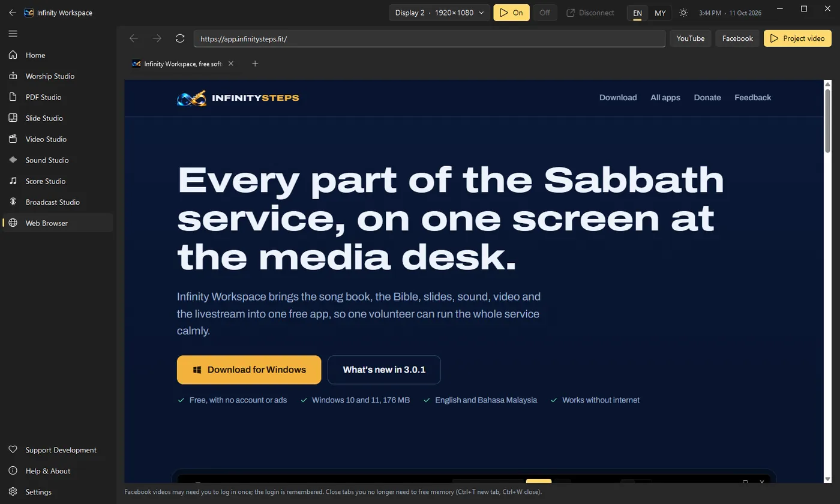The height and width of the screenshot is (504, 840).
Task: Click the Project video button
Action: pyautogui.click(x=797, y=38)
